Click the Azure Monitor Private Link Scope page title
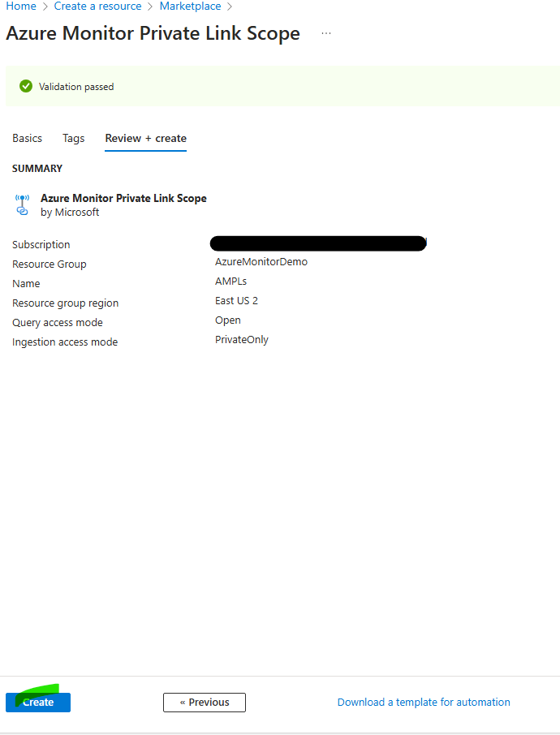 (153, 34)
